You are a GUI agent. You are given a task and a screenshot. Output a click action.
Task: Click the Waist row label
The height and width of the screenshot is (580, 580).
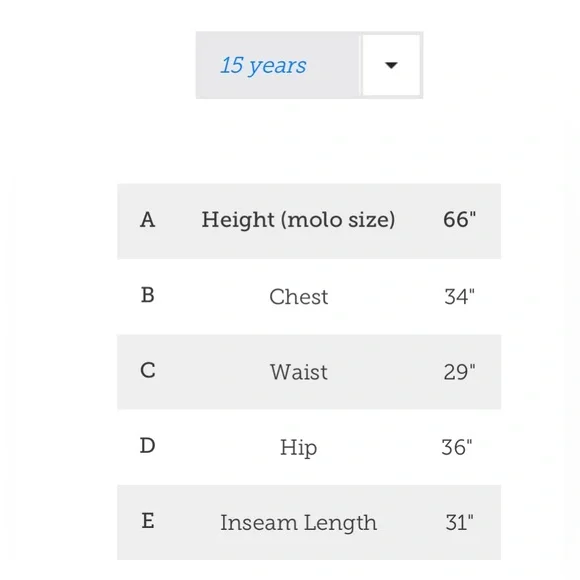point(299,372)
